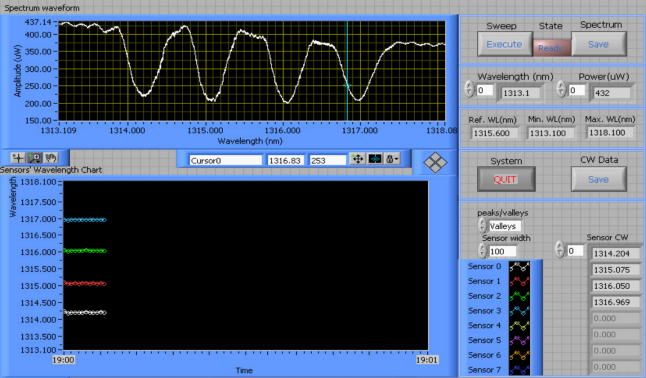Select the hand pan tool in graph palette
Image resolution: width=646 pixels, height=378 pixels.
pyautogui.click(x=51, y=157)
